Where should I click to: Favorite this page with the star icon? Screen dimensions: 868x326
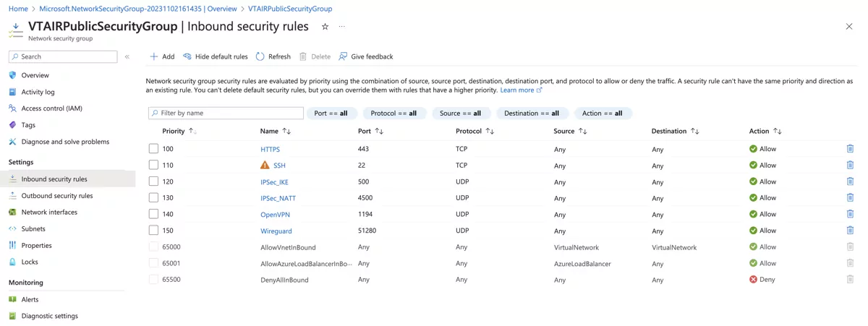tap(325, 27)
